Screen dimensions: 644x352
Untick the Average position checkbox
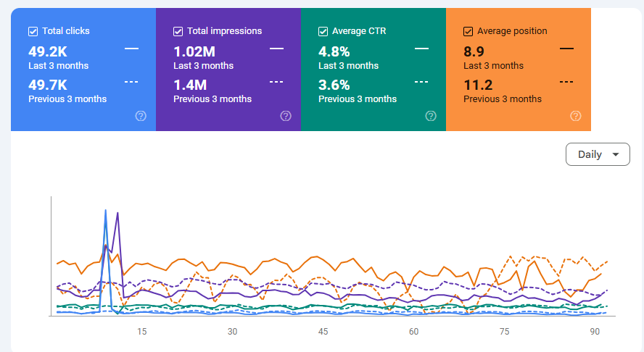point(468,31)
